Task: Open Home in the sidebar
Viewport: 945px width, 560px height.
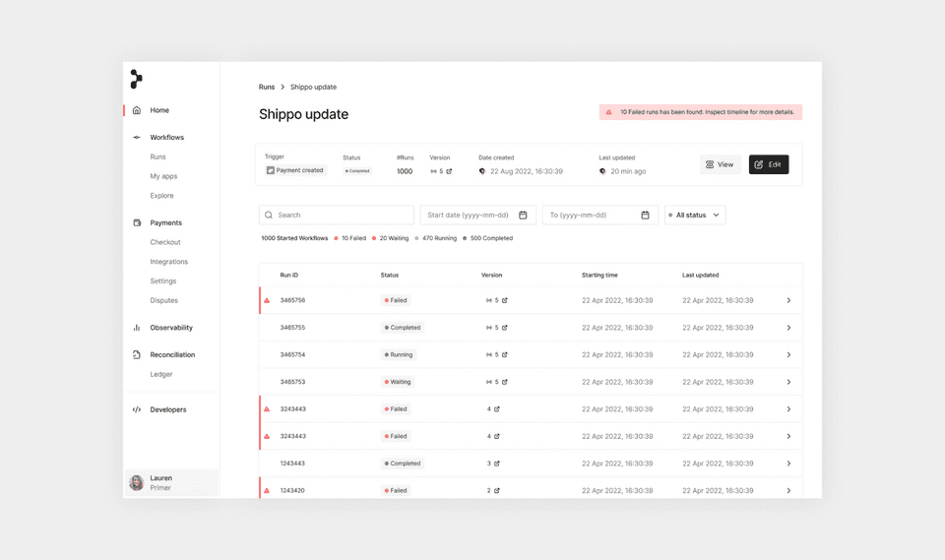Action: 159,110
